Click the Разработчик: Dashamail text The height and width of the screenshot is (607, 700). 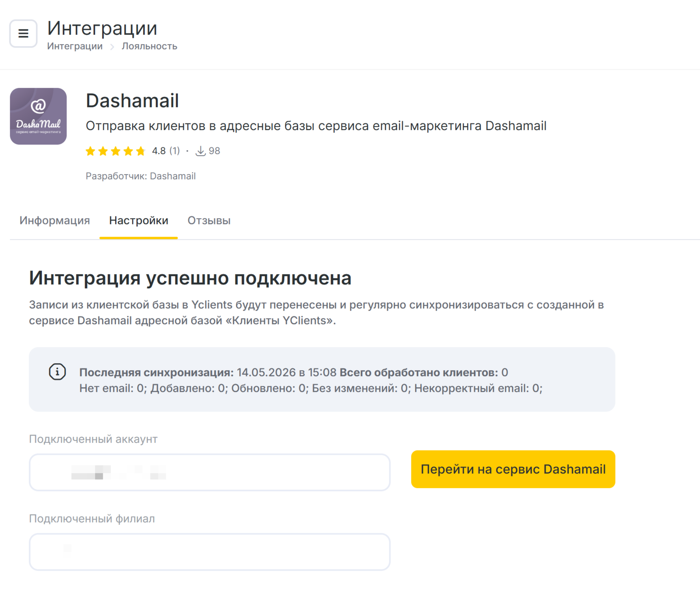(141, 176)
